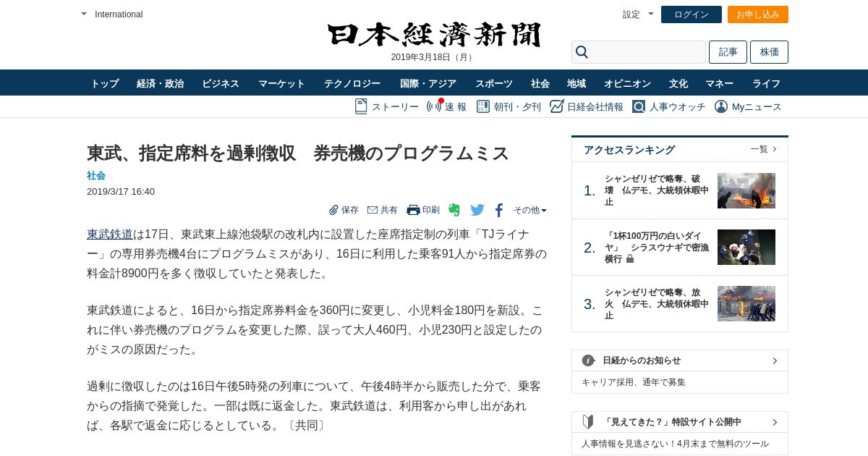Expand 日経からのお知らせ chevron arrow
The height and width of the screenshot is (456, 868).
pyautogui.click(x=775, y=360)
